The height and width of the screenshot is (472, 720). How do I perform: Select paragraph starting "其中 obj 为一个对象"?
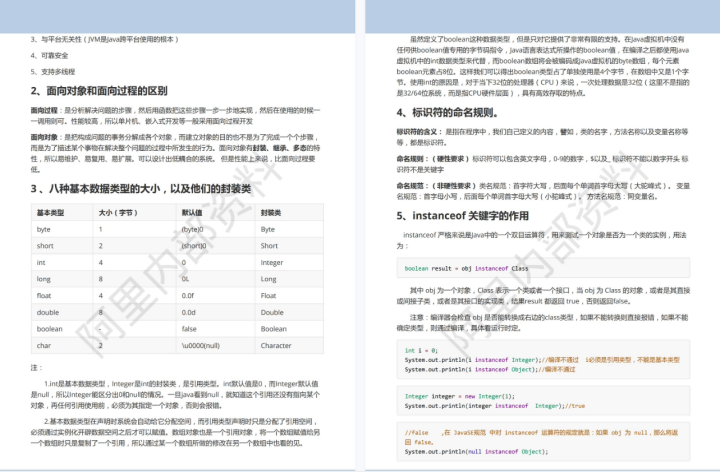543,296
